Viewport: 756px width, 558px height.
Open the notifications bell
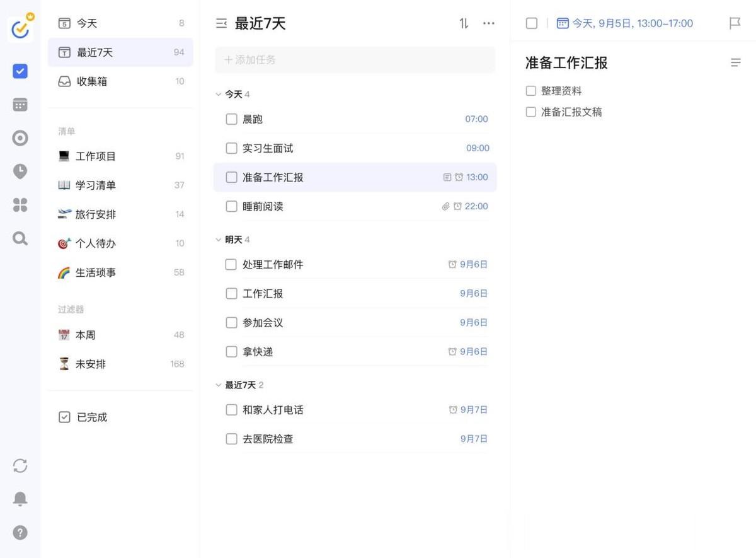20,499
